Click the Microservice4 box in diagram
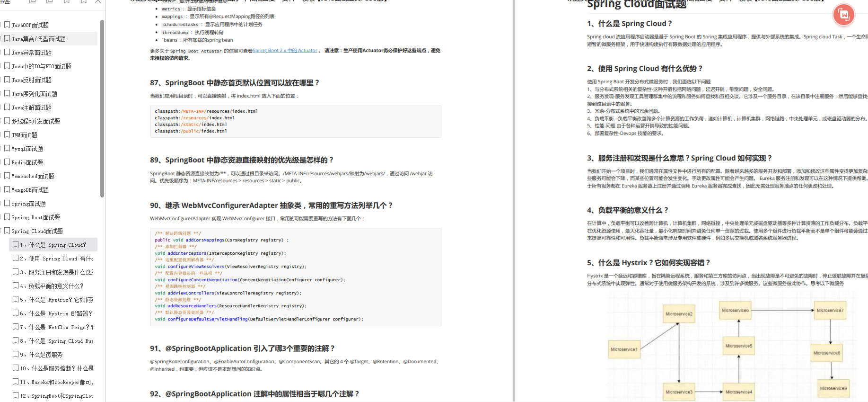 click(738, 392)
